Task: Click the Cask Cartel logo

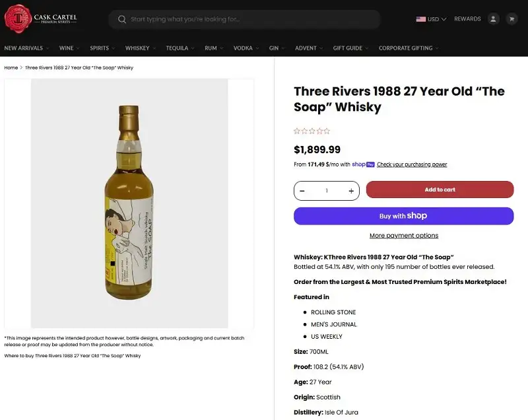Action: click(x=41, y=18)
